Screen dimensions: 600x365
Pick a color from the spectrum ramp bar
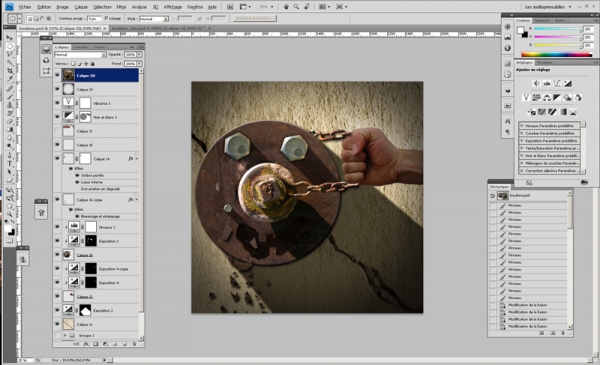click(557, 55)
